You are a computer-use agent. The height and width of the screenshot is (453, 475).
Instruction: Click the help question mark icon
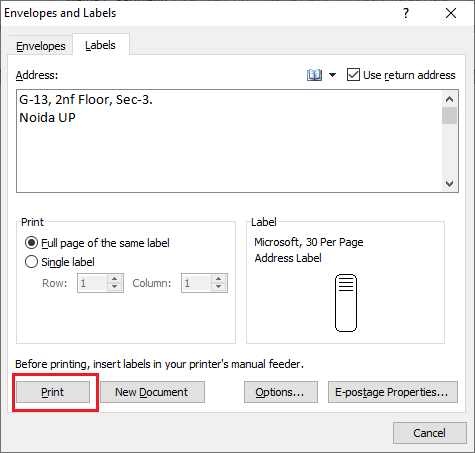406,13
